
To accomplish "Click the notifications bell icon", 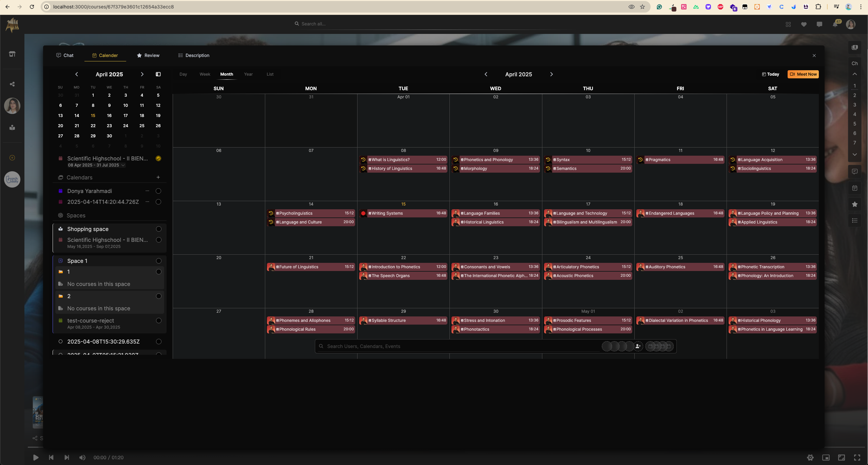I will pyautogui.click(x=835, y=24).
